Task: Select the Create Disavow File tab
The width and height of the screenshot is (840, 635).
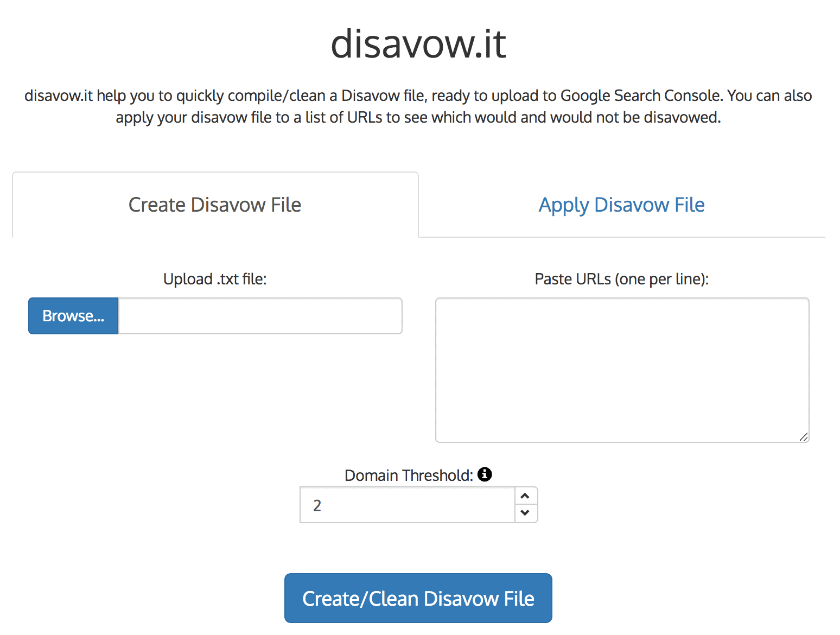Action: pos(215,205)
